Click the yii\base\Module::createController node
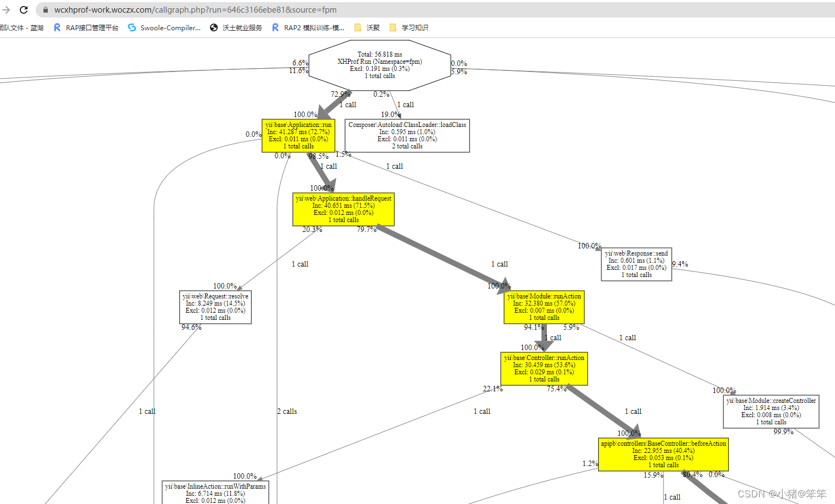 (771, 412)
